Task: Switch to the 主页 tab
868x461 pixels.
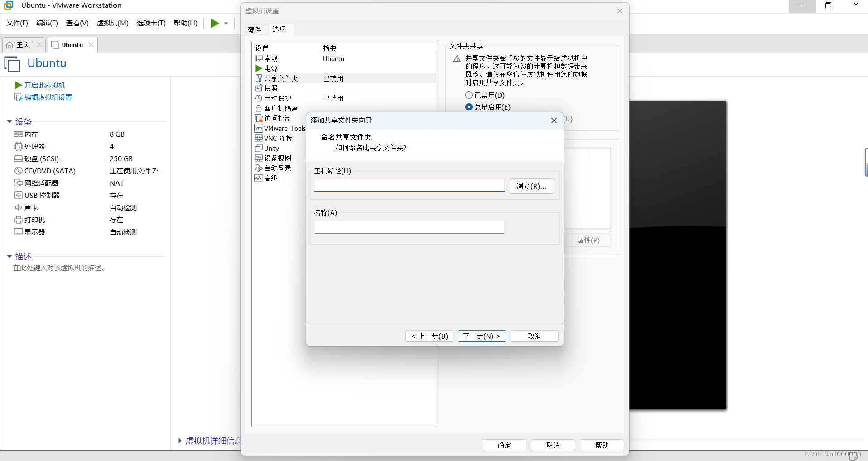Action: click(x=24, y=45)
